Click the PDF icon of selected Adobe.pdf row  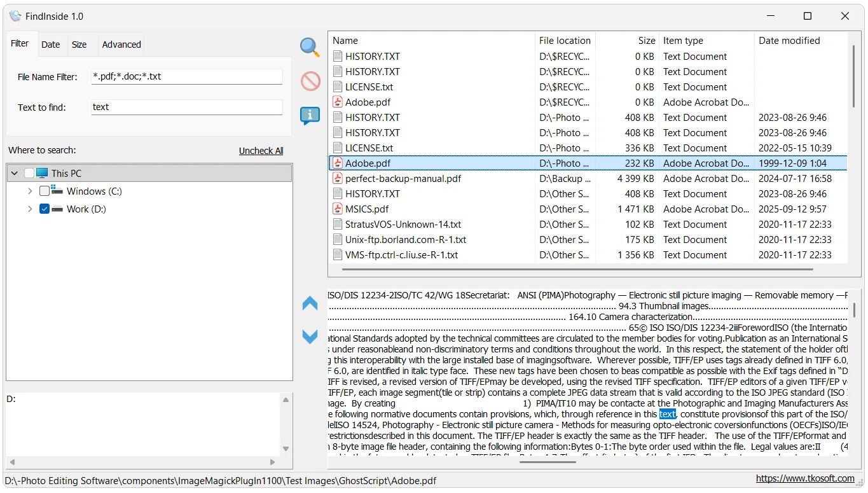[338, 163]
